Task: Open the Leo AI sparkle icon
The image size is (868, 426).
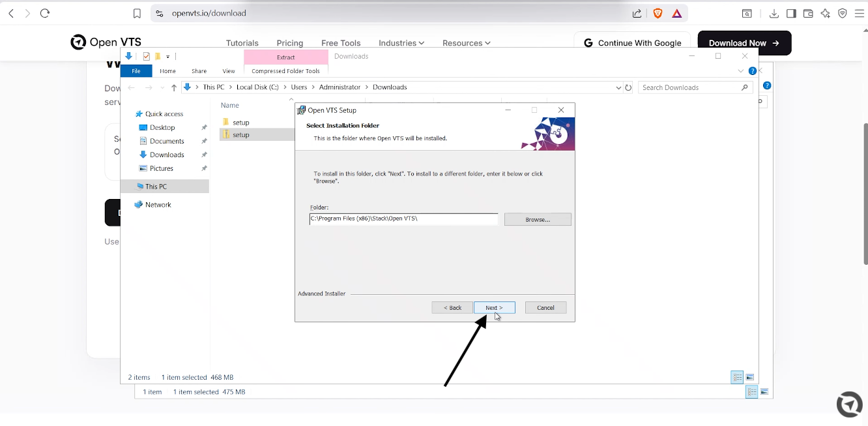Action: (x=826, y=13)
